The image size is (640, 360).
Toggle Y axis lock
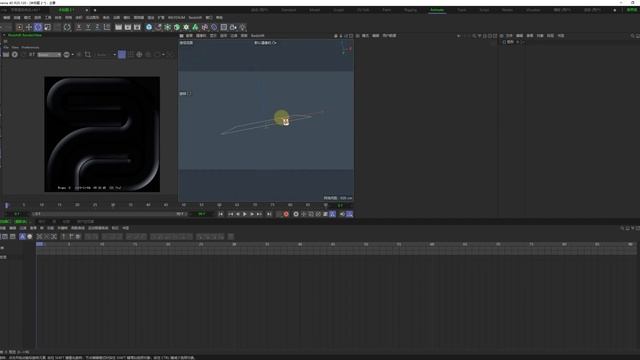(88, 27)
